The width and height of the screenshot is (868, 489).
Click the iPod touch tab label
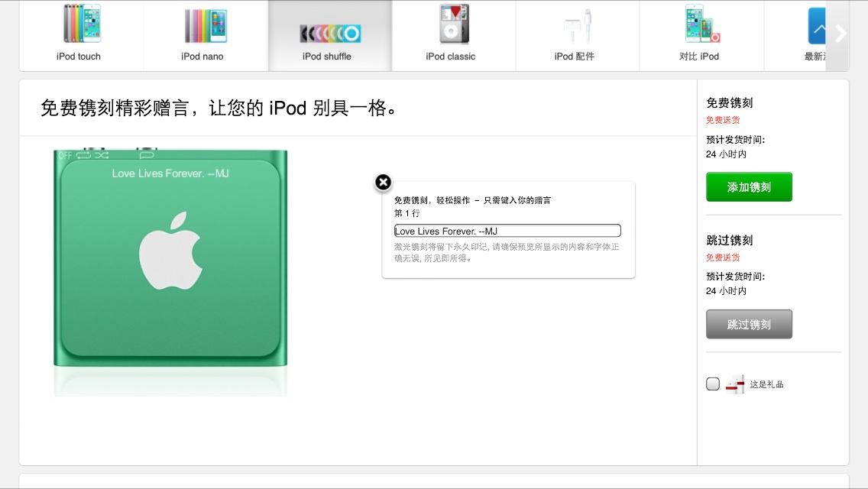click(79, 57)
